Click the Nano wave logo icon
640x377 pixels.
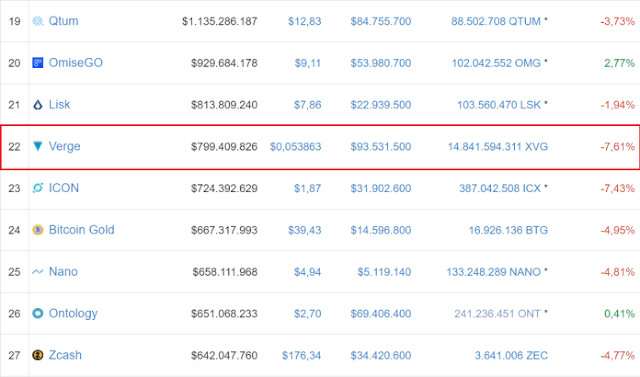(38, 272)
